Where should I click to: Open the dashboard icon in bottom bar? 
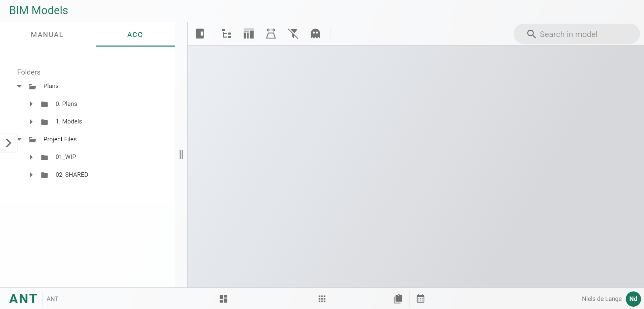click(x=223, y=299)
